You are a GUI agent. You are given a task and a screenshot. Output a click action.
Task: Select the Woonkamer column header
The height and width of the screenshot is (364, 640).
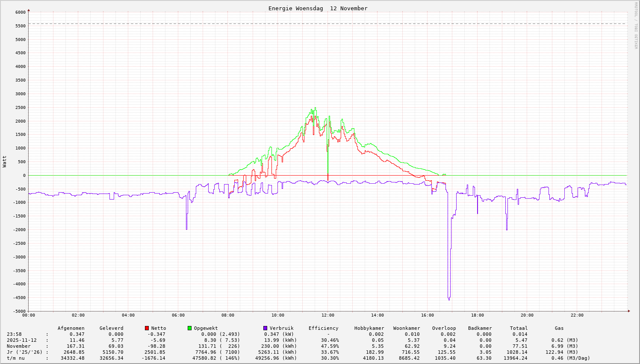pyautogui.click(x=407, y=328)
